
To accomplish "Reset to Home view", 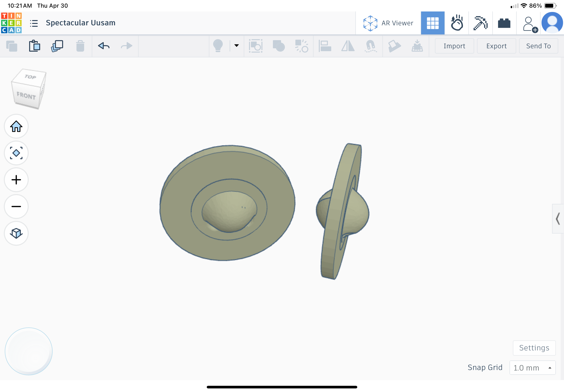I will tap(16, 126).
